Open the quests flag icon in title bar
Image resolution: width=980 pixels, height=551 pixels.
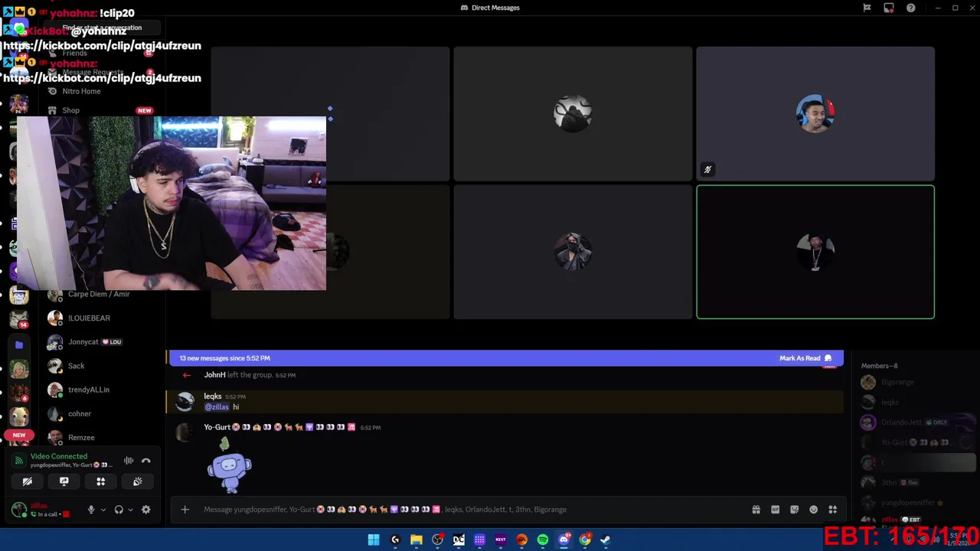point(867,8)
